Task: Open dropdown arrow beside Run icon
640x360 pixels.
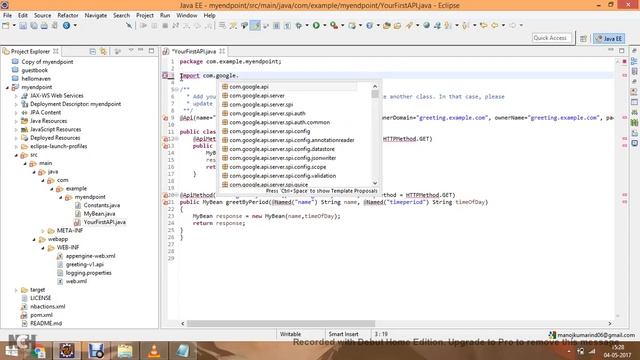Action: click(324, 25)
